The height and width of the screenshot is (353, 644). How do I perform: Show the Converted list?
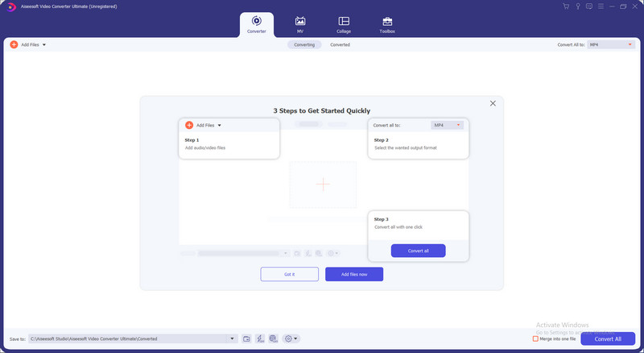click(340, 44)
